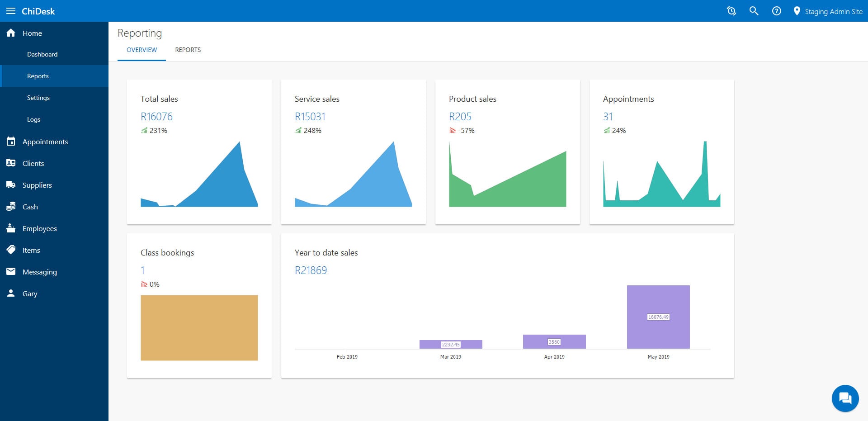The height and width of the screenshot is (421, 868).
Task: Open the Logs page
Action: click(x=33, y=119)
